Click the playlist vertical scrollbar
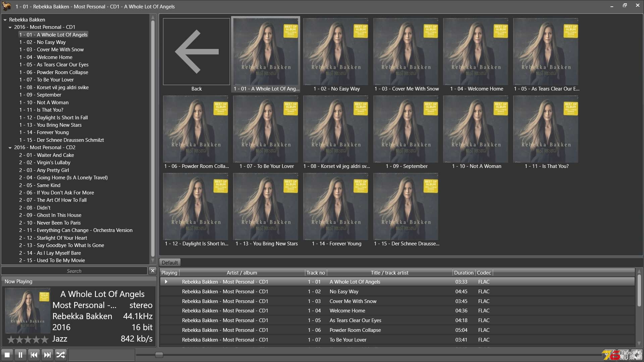This screenshot has height=362, width=644. 639,291
